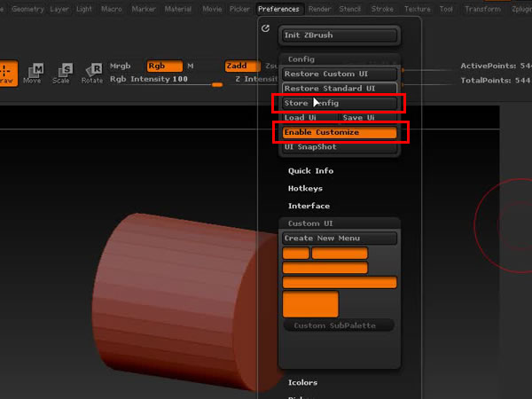Expand the Icolors section
532x399 pixels.
pyautogui.click(x=302, y=383)
